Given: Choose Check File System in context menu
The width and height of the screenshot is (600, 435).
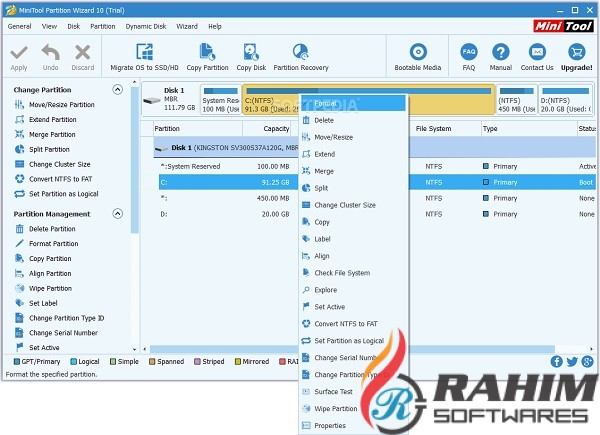Looking at the screenshot, I should pos(353,273).
